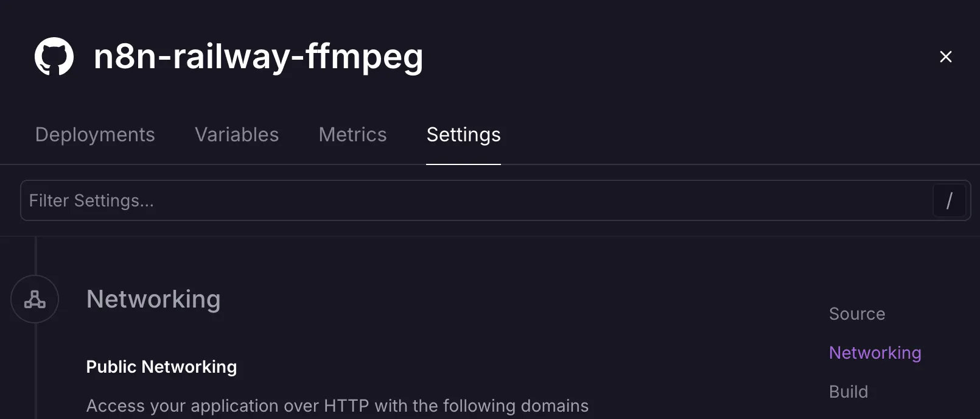Go to Networking in right sidebar

coord(875,353)
